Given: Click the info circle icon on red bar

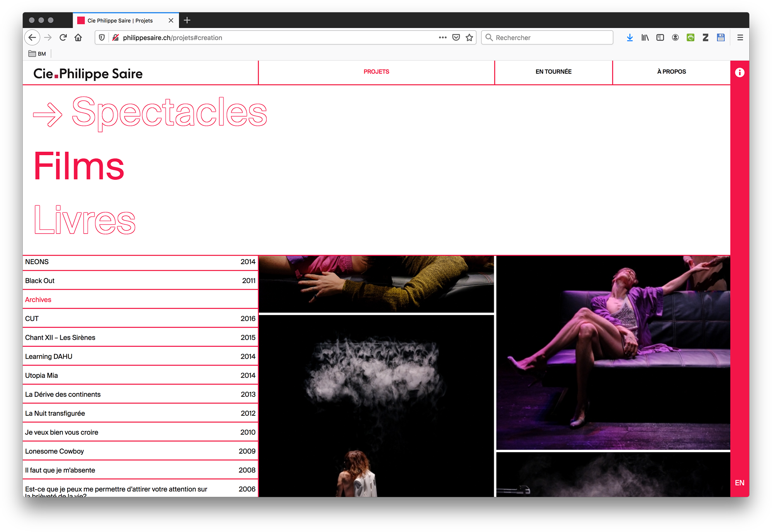Looking at the screenshot, I should click(740, 73).
